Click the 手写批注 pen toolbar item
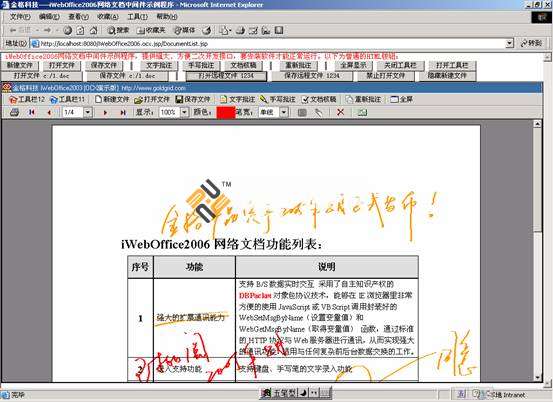 point(278,99)
